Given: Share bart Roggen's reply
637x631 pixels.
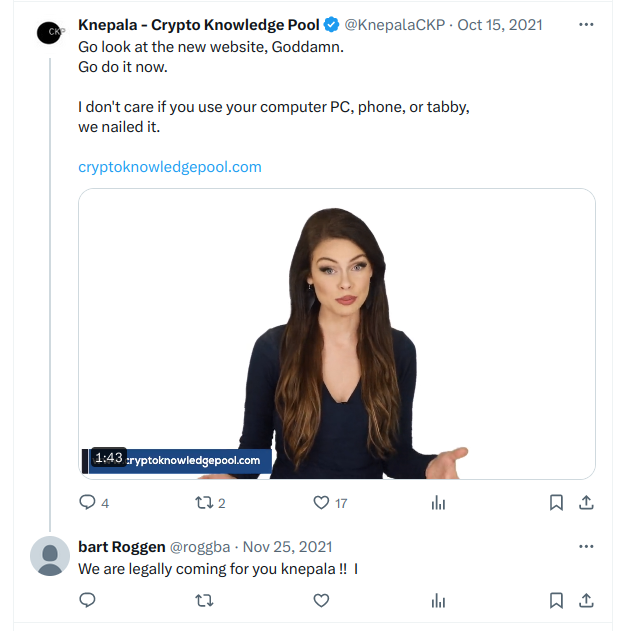Looking at the screenshot, I should tap(586, 601).
